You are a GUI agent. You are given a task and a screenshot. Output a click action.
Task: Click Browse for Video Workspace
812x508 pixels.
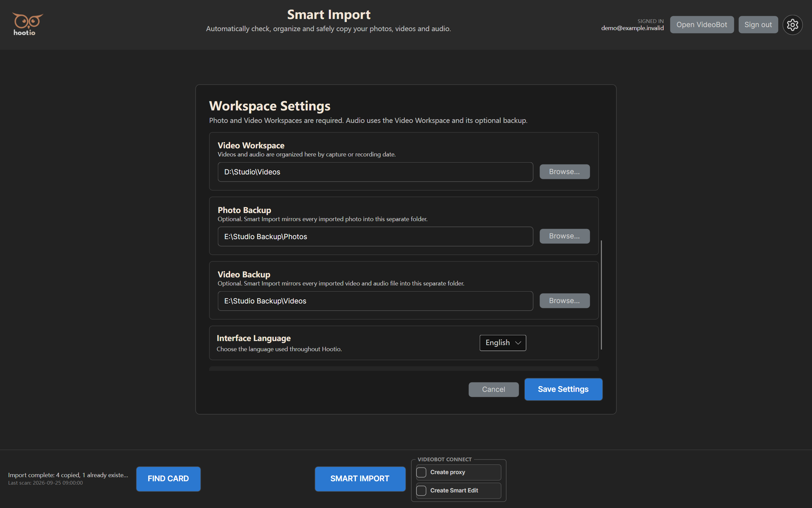[564, 172]
